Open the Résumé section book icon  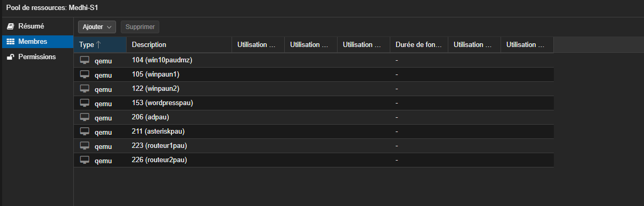11,26
